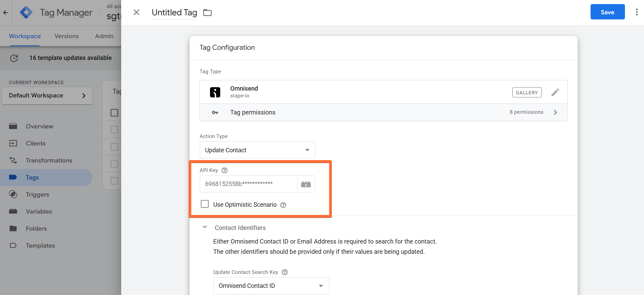The height and width of the screenshot is (295, 644).
Task: Toggle the select-all checkbox in tags table header
Action: (x=114, y=113)
